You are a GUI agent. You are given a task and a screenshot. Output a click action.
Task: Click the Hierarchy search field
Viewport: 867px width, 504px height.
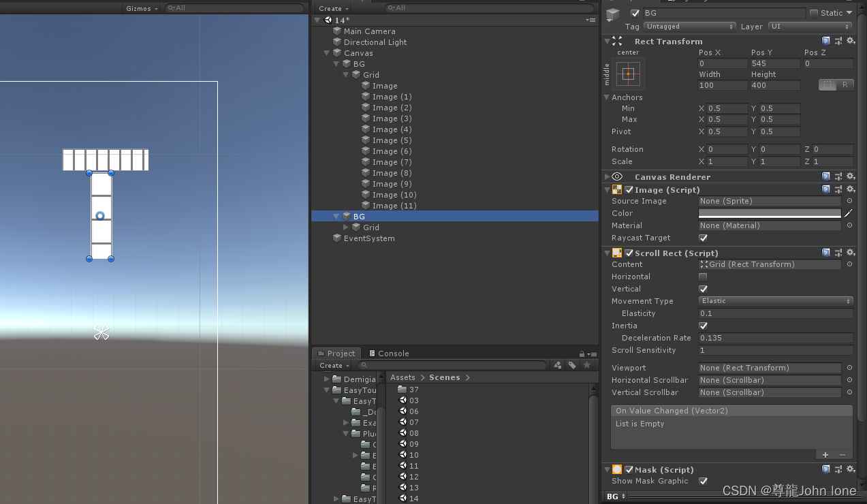point(488,8)
